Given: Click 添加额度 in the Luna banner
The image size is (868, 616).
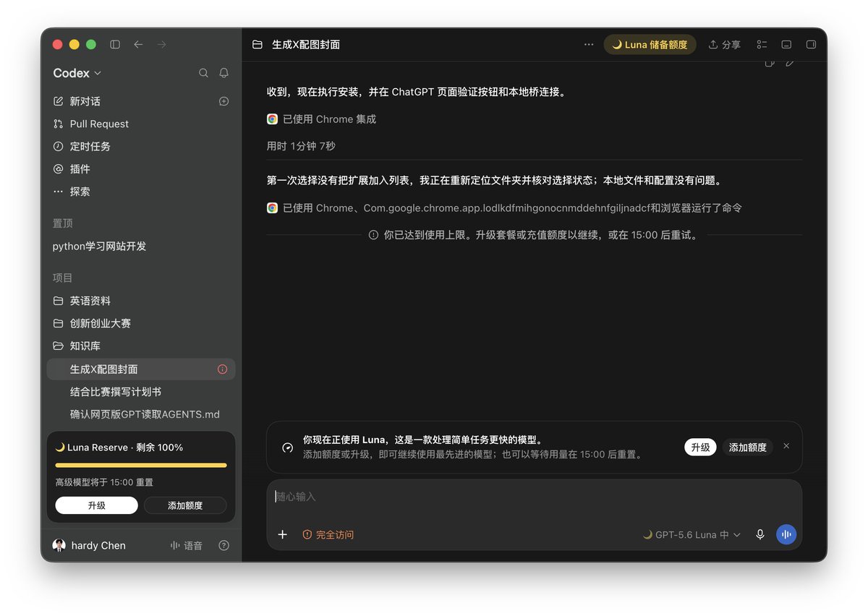Looking at the screenshot, I should (747, 447).
